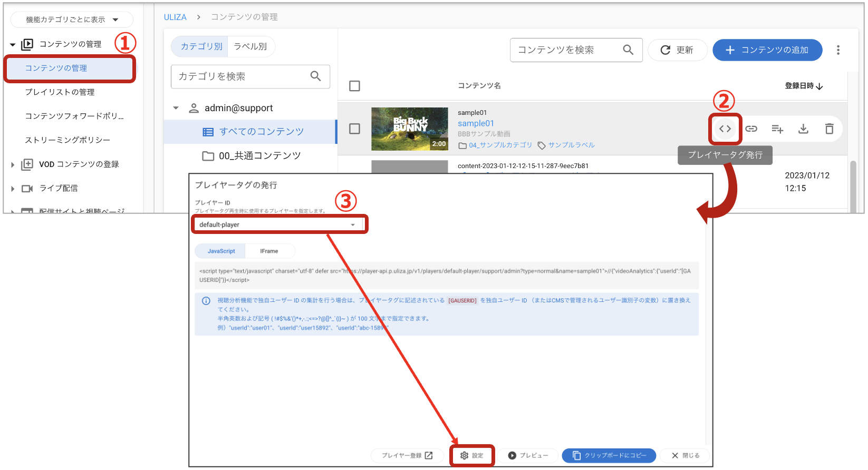Click the trash delete icon for sample01
The width and height of the screenshot is (868, 470).
tap(829, 129)
